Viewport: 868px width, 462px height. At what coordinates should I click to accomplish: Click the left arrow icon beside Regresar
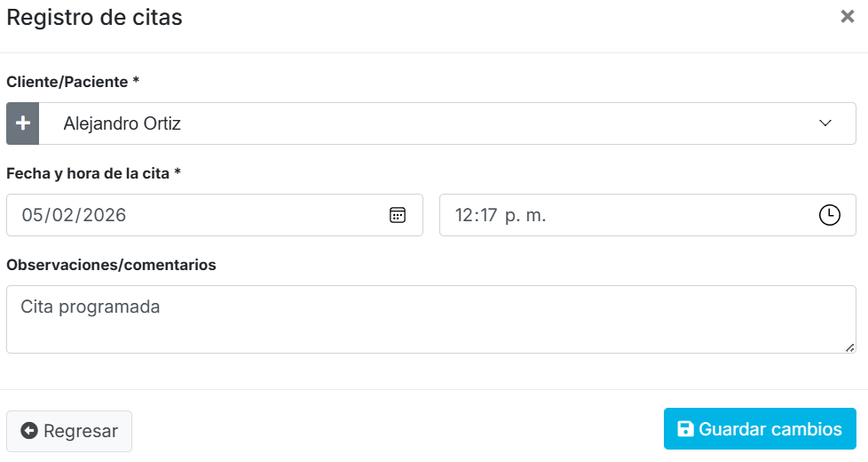pos(29,431)
